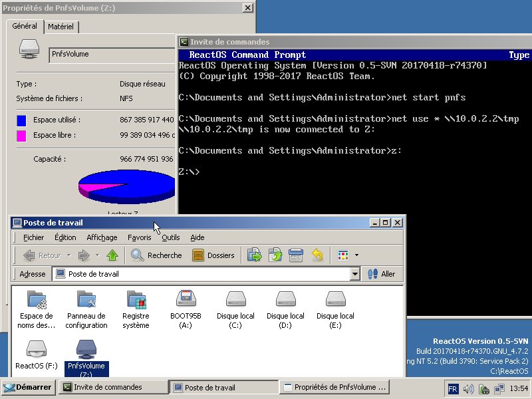Click the FR keyboard layout indicator

[x=453, y=388]
